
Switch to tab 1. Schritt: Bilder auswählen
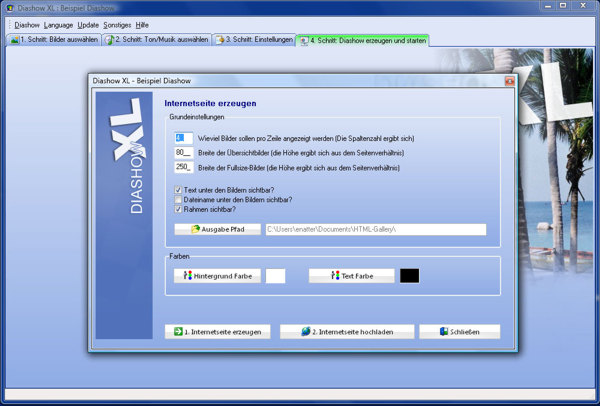(x=54, y=40)
